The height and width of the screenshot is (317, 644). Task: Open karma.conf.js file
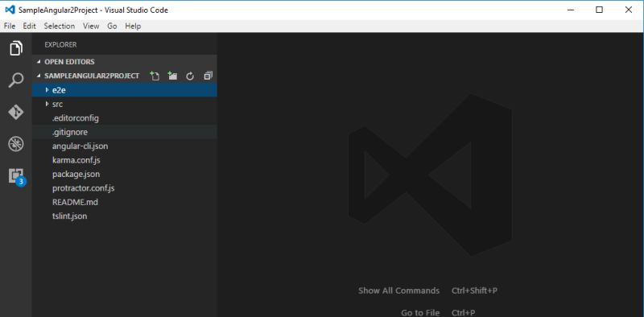[125, 160]
